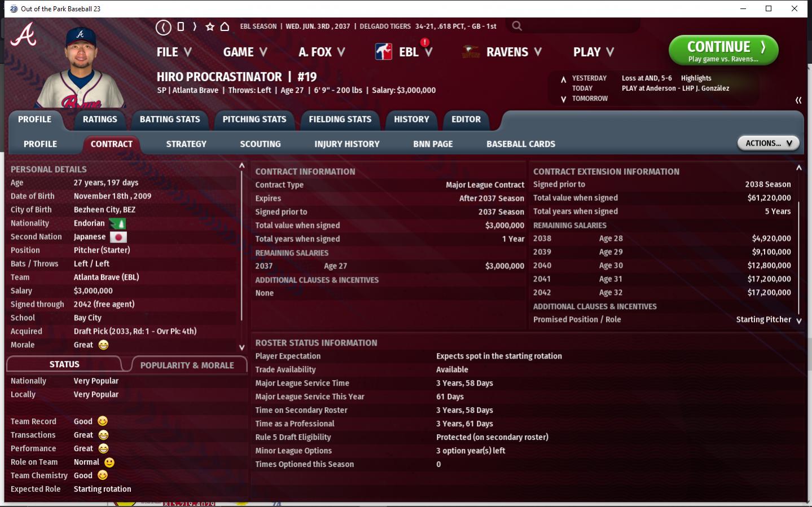
Task: Click the EBL league logo icon
Action: click(x=384, y=52)
